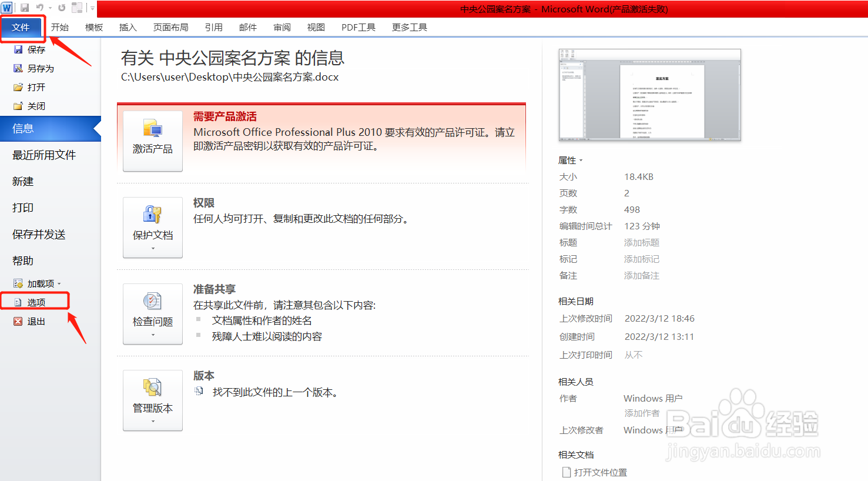Click the open folder icon beside 打开

[18, 87]
